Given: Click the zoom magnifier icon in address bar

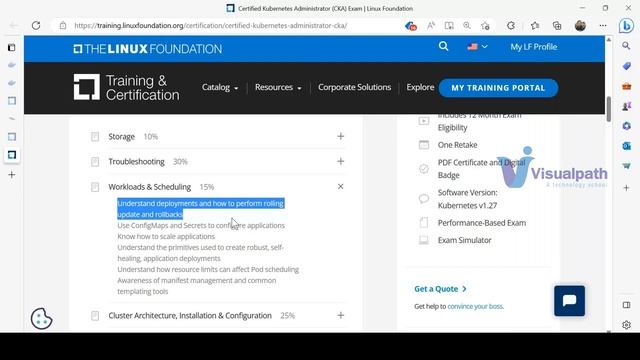Looking at the screenshot, I should pyautogui.click(x=467, y=25).
